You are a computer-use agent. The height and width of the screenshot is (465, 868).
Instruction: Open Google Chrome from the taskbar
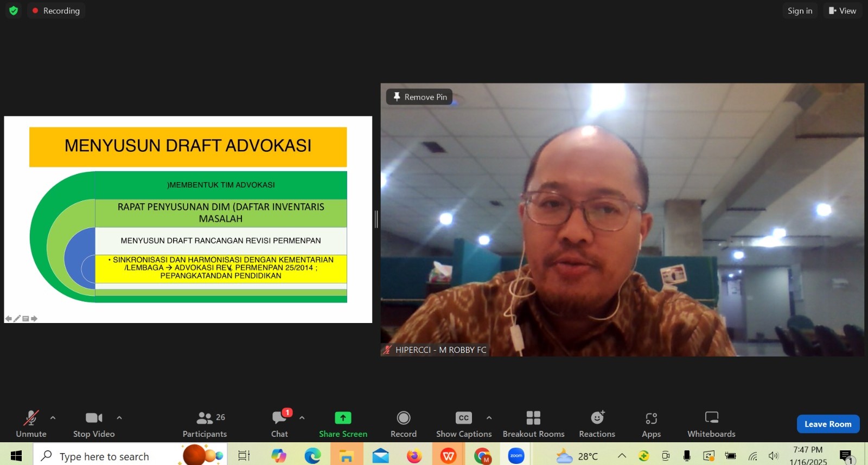click(x=482, y=456)
